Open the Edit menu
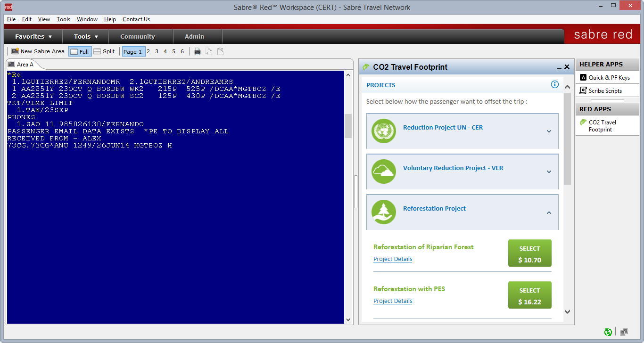 [x=27, y=19]
